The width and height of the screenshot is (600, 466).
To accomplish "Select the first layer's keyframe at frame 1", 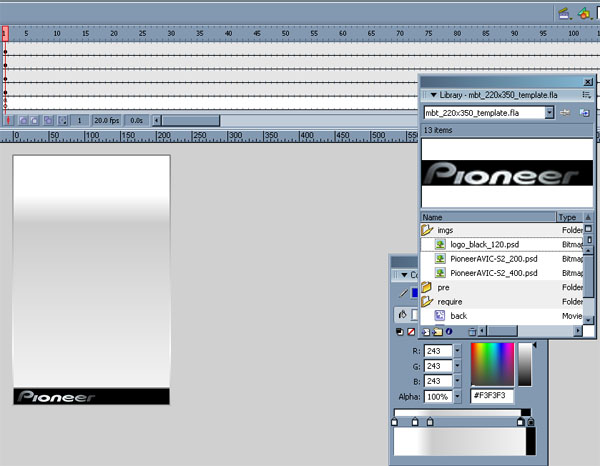I will click(x=5, y=52).
